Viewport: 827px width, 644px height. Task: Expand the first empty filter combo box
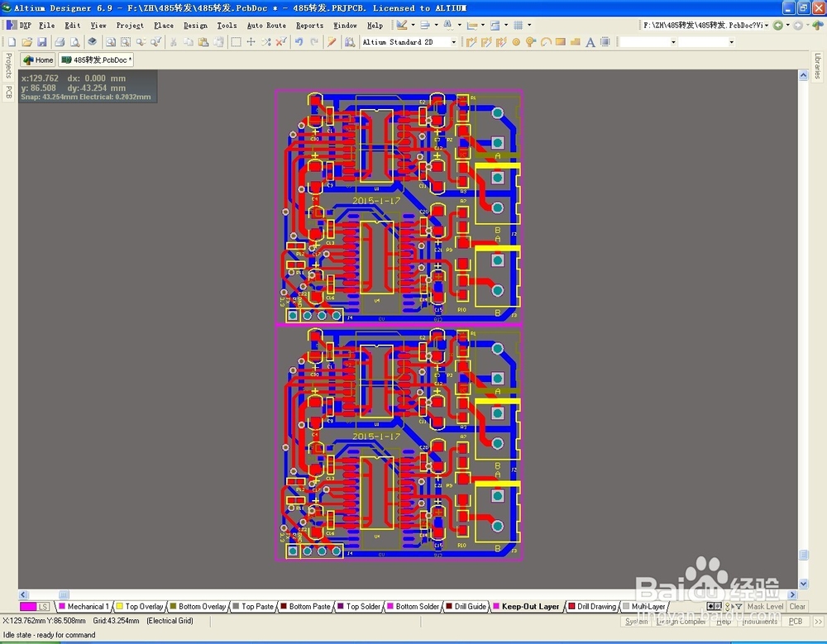pyautogui.click(x=673, y=41)
